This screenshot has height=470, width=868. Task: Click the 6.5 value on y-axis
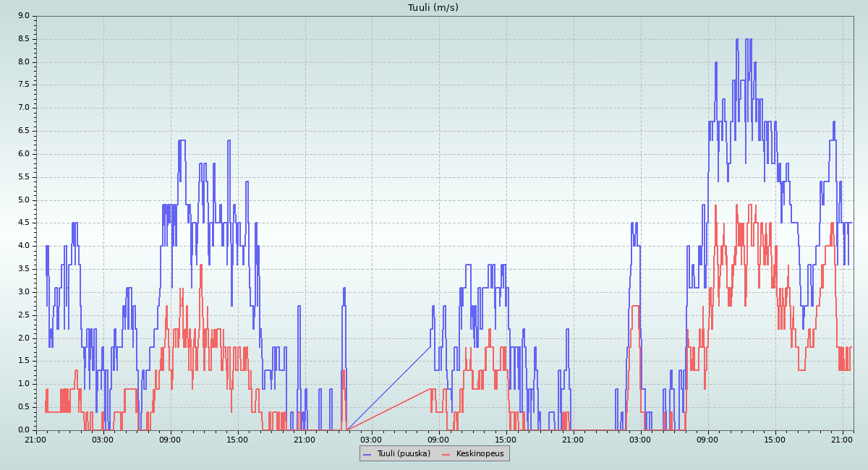[23, 131]
